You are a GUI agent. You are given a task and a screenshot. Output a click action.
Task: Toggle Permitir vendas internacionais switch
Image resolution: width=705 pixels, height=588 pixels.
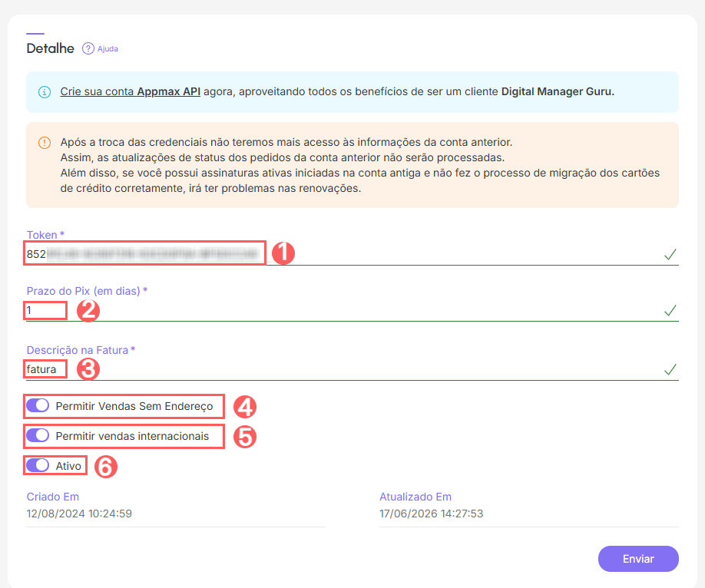pos(38,435)
